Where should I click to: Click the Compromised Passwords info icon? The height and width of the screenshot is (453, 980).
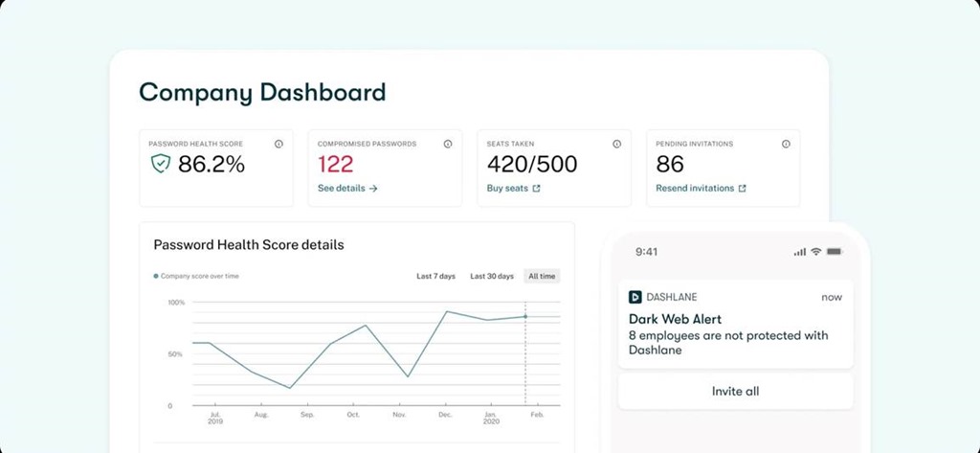[447, 144]
